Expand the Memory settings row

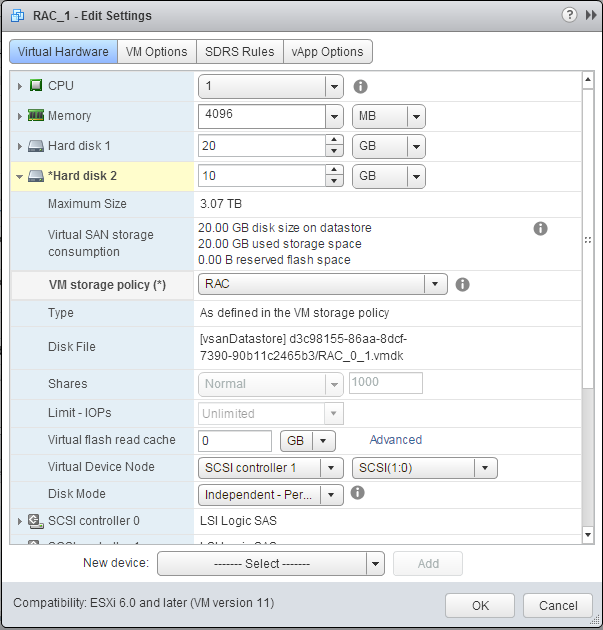[x=19, y=116]
